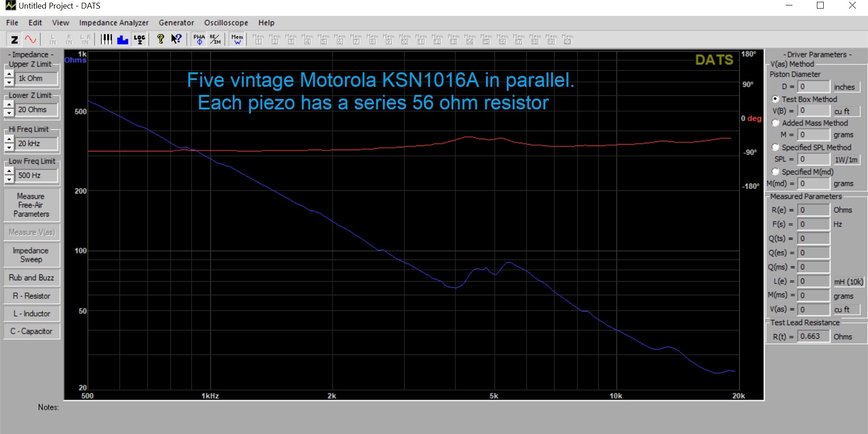Increase the Upper Z Limit with up arrow
The height and width of the screenshot is (434, 868).
point(9,75)
